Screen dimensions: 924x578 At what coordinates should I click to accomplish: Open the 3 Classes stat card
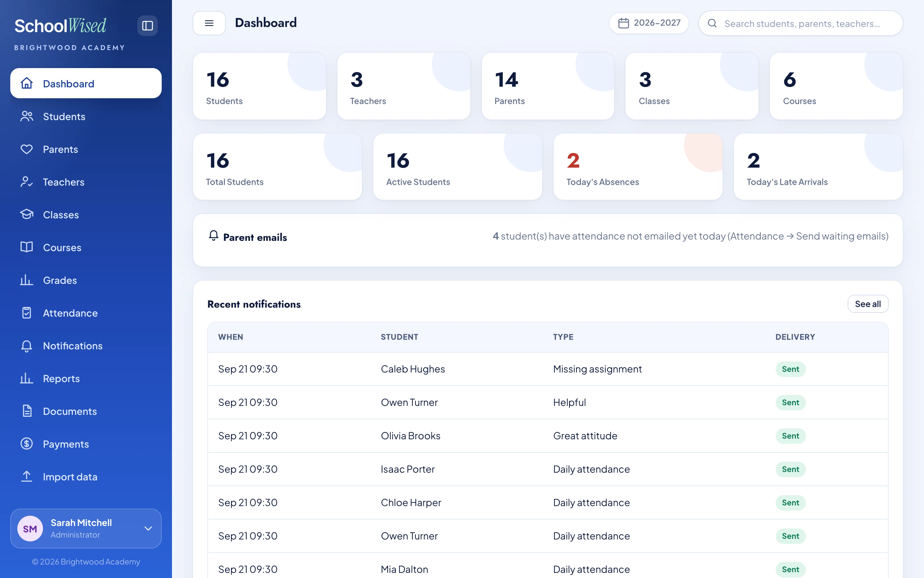click(x=692, y=86)
